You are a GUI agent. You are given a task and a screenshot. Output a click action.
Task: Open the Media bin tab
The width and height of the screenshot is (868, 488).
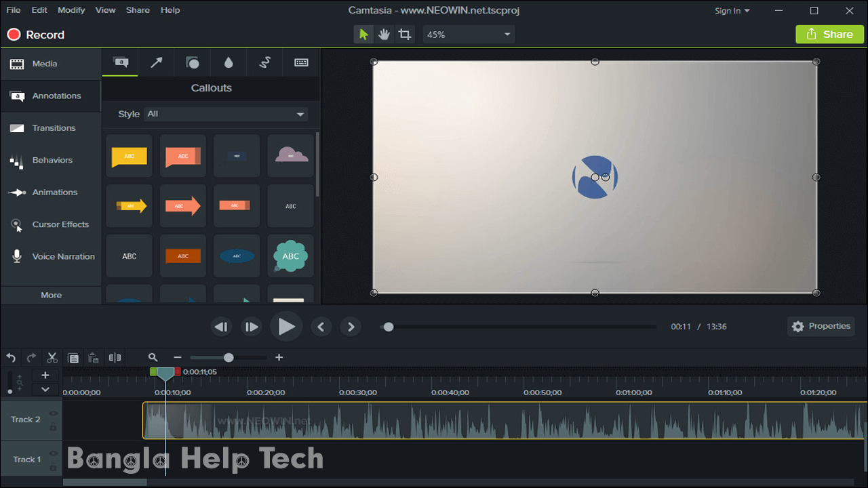point(51,64)
